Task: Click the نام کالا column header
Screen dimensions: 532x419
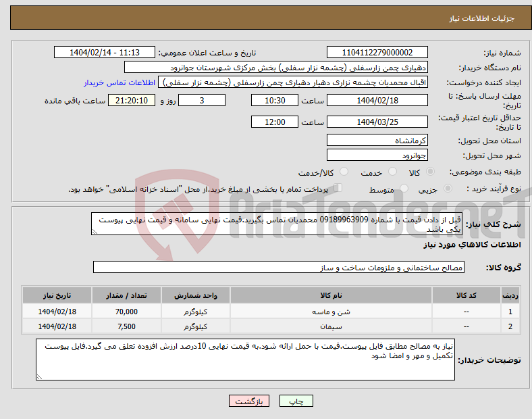Action: 331,295
